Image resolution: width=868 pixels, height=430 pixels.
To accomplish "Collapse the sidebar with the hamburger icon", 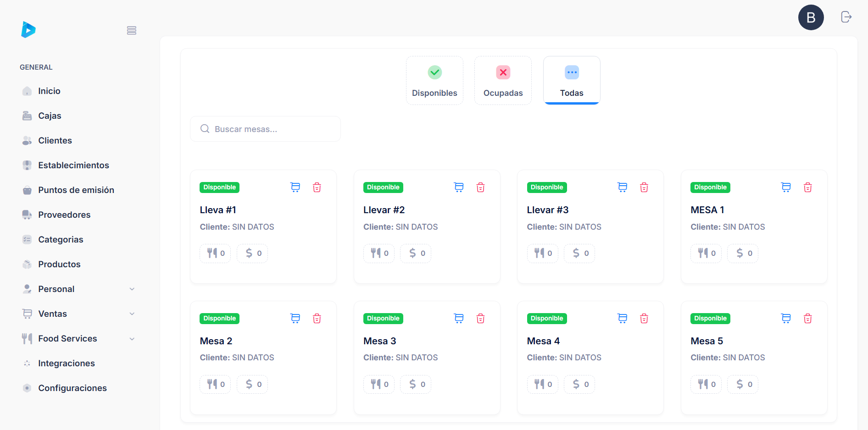I will point(132,30).
